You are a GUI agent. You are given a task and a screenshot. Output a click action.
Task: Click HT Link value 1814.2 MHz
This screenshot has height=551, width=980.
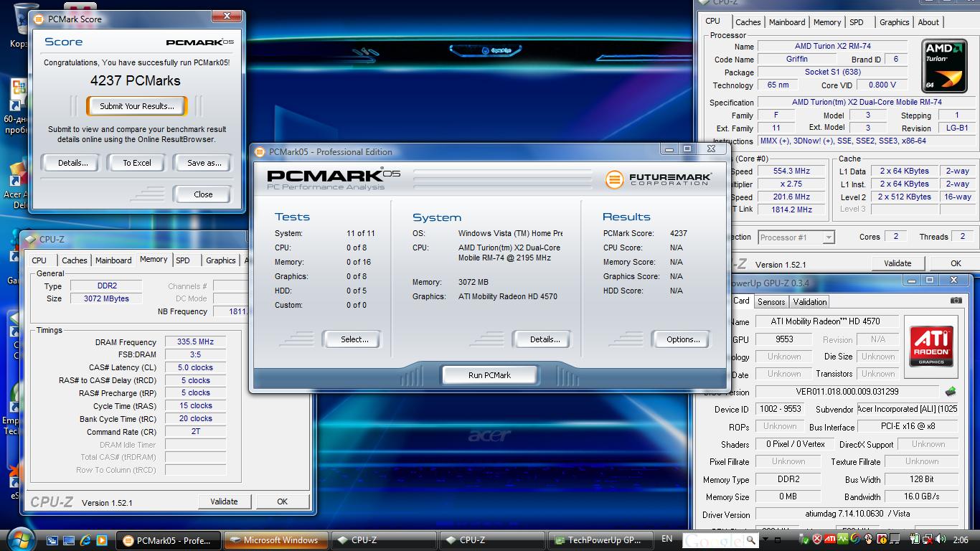(792, 209)
